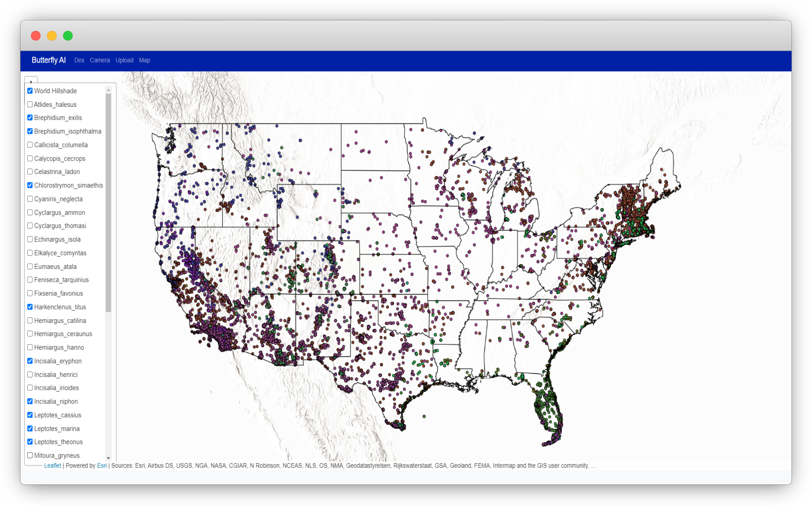Turn off Leptotes_cassius layer
This screenshot has width=812, height=505.
tap(30, 415)
